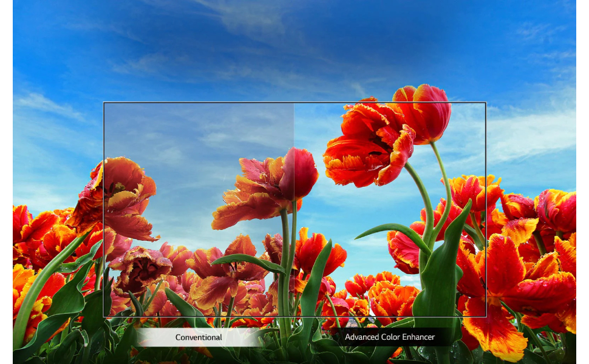589x364 pixels.
Task: Click the Advanced Color Enhancer label
Action: 389,337
